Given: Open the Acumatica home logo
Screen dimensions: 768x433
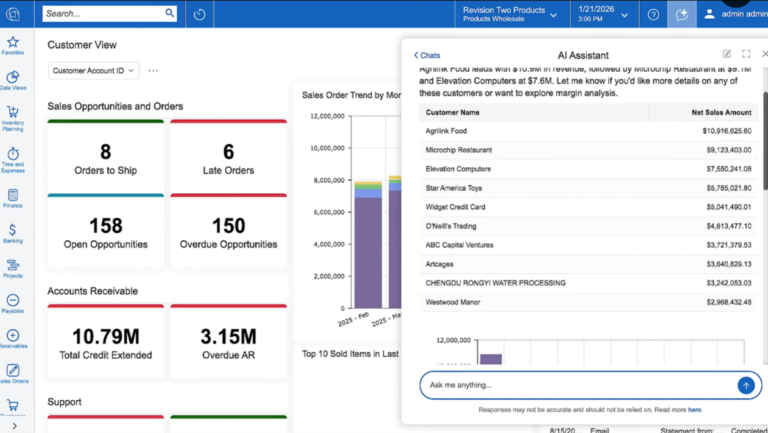Looking at the screenshot, I should coord(13,14).
